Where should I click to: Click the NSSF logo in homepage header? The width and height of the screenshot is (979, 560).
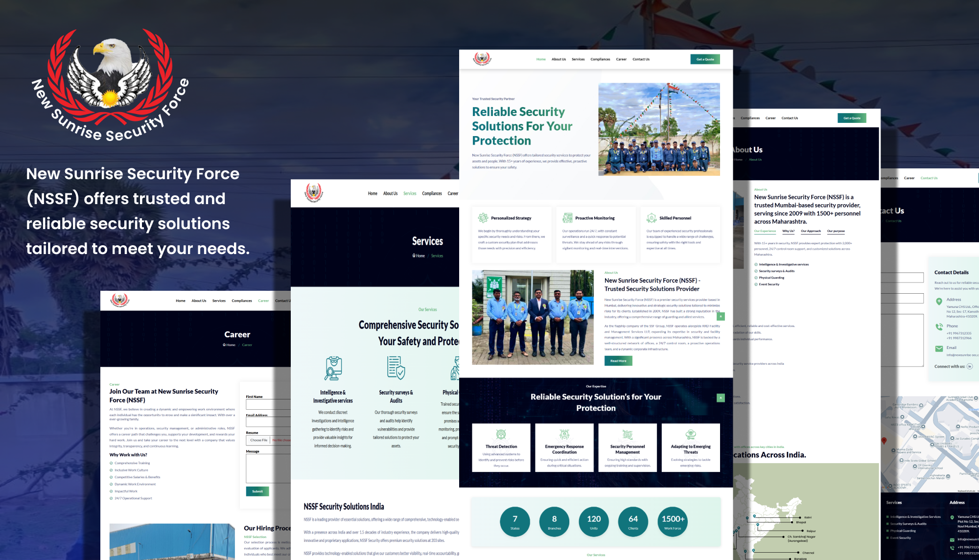pos(482,59)
